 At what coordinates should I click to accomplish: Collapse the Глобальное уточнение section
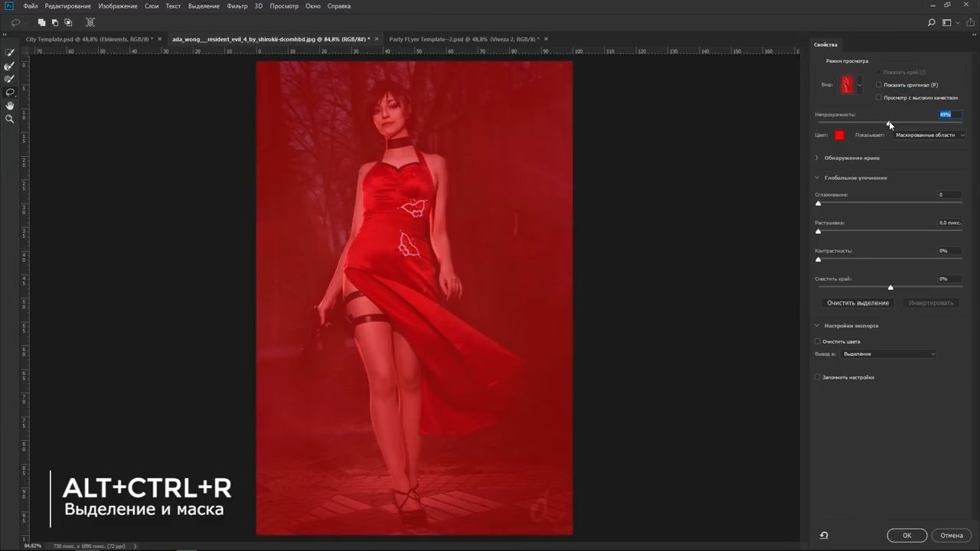coord(817,178)
